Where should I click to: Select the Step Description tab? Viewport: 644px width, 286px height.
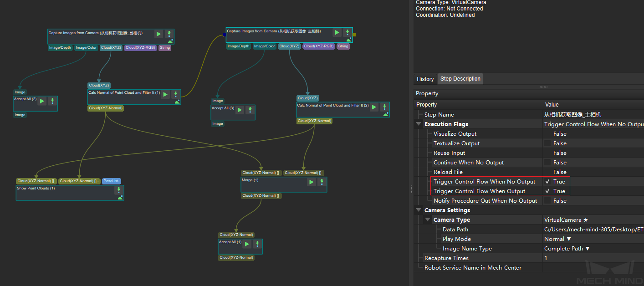point(460,79)
